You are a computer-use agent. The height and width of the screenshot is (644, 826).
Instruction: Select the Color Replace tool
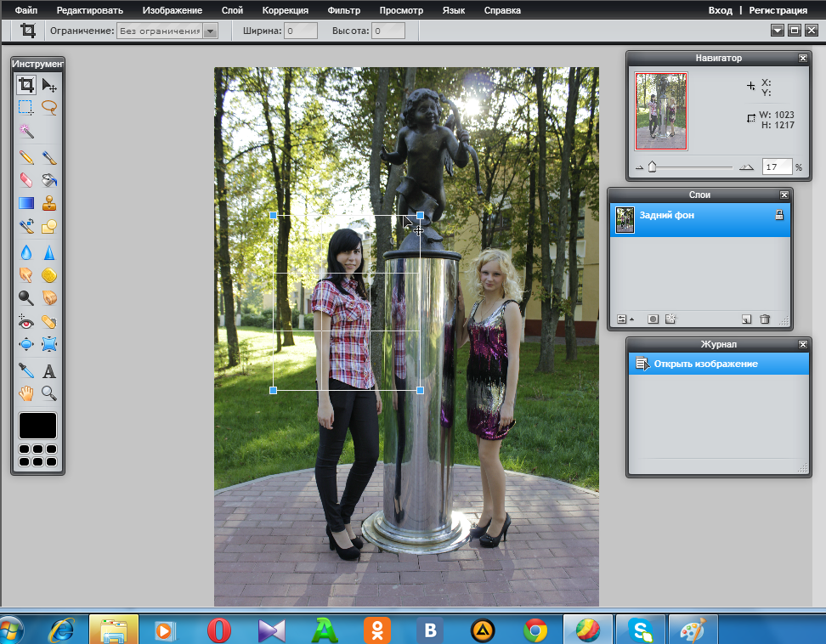click(25, 227)
